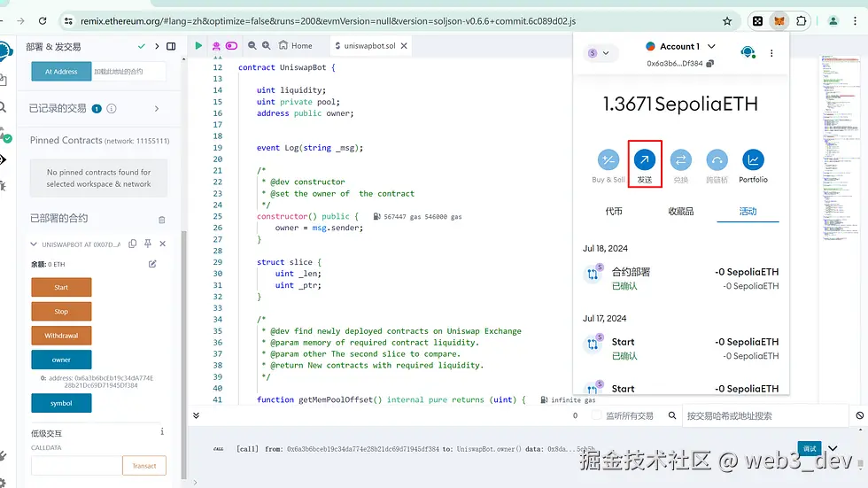Focus the load contract address field
This screenshot has width=868, height=488.
(128, 72)
